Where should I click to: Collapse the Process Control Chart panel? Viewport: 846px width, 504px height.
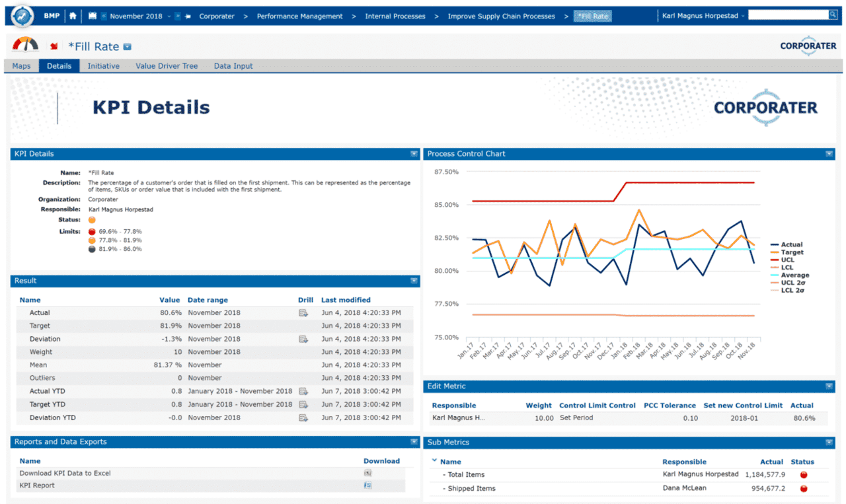pos(829,154)
